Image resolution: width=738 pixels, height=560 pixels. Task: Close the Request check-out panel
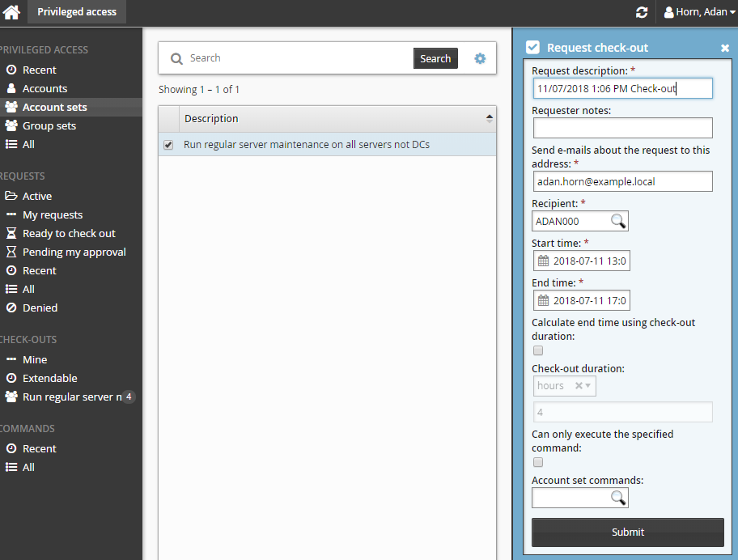725,49
